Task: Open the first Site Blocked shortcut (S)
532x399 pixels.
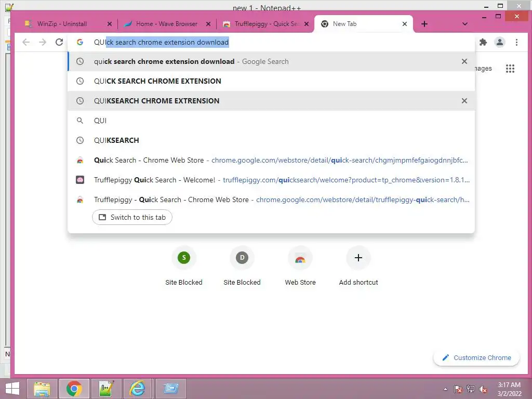Action: click(x=183, y=267)
